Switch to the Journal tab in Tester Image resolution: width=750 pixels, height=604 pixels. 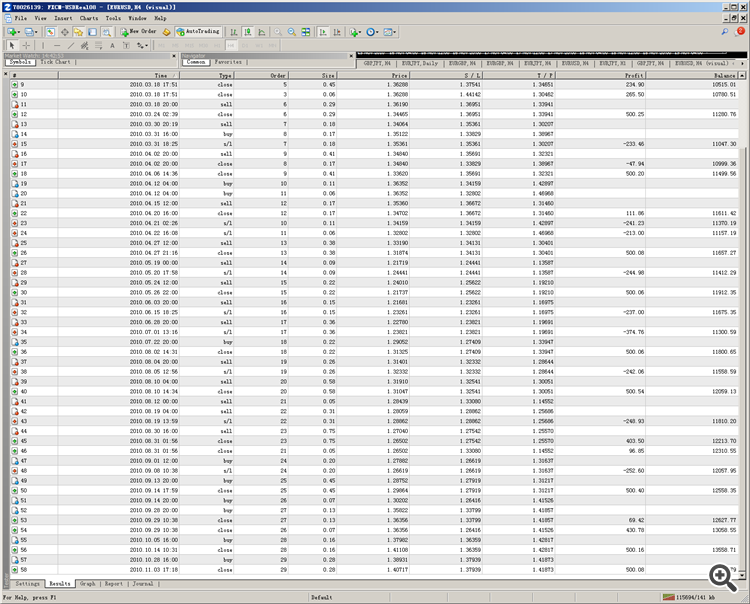143,583
